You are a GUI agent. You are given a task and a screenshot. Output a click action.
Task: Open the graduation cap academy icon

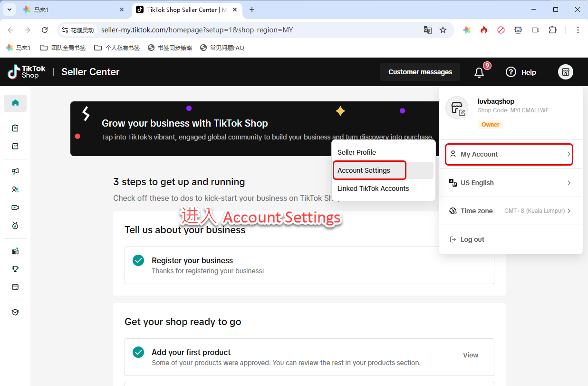point(15,312)
